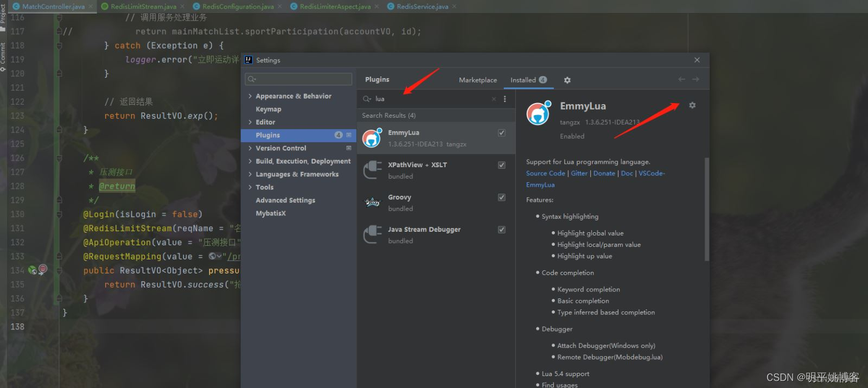Select the Groovy plugin row name

point(399,198)
